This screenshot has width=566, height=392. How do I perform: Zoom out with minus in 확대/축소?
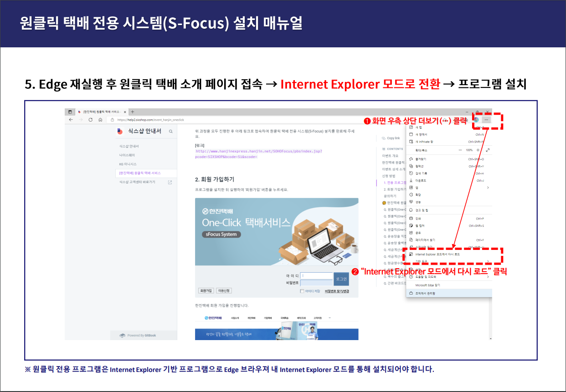(460, 150)
